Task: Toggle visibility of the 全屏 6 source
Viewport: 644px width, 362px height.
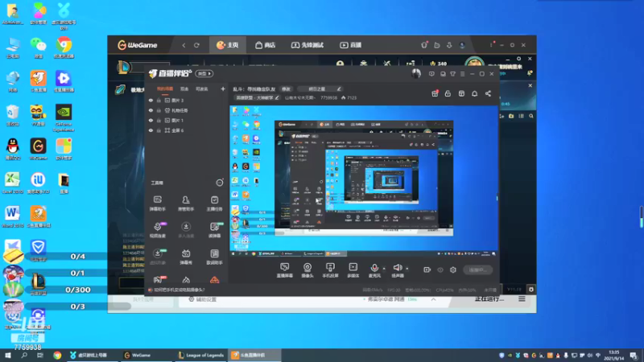Action: click(x=151, y=130)
